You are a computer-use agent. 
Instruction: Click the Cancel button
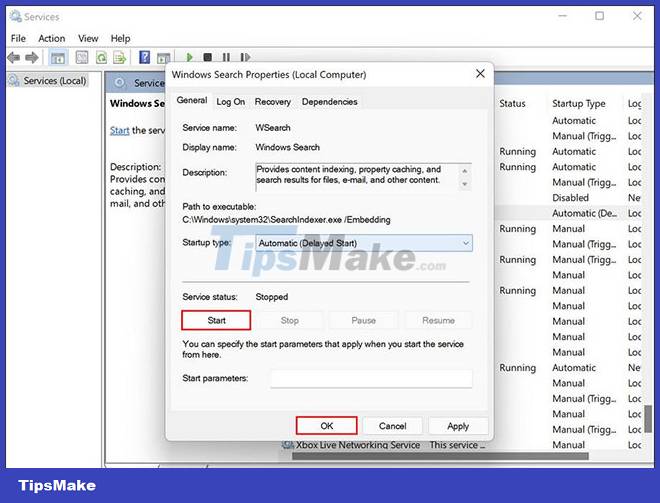tap(392, 426)
